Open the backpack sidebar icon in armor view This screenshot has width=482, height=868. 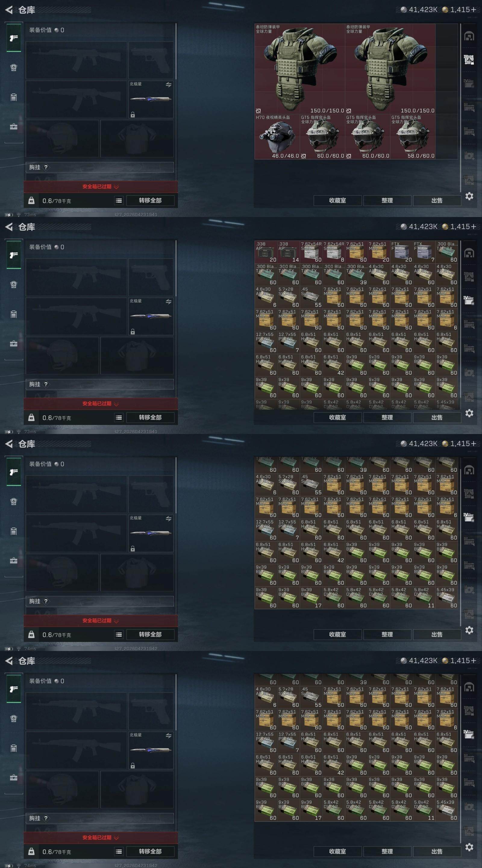coord(14,97)
